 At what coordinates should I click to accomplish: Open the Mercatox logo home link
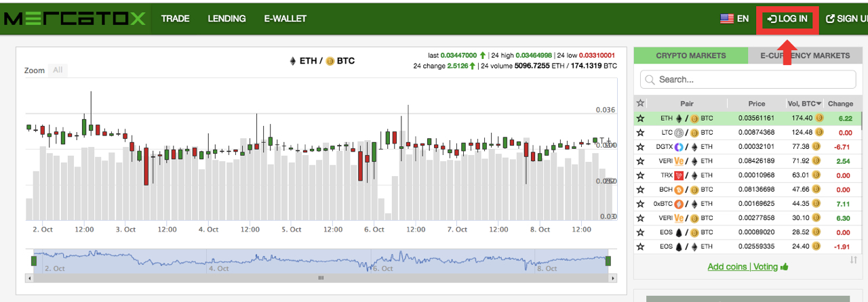tap(74, 18)
